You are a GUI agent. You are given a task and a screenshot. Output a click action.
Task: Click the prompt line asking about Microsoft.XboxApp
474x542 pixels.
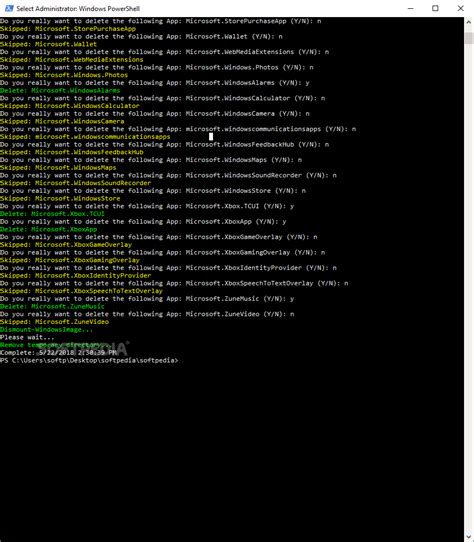tap(143, 222)
